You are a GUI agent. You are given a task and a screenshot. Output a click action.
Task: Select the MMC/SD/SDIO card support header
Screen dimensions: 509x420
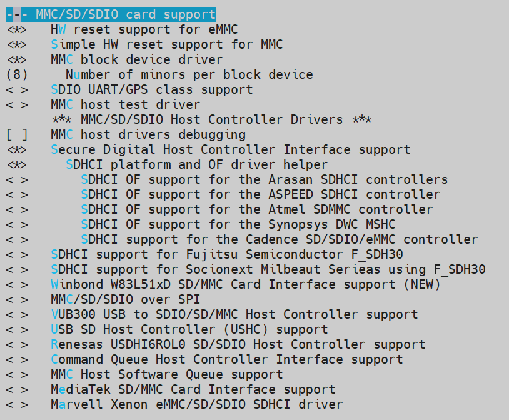(111, 14)
